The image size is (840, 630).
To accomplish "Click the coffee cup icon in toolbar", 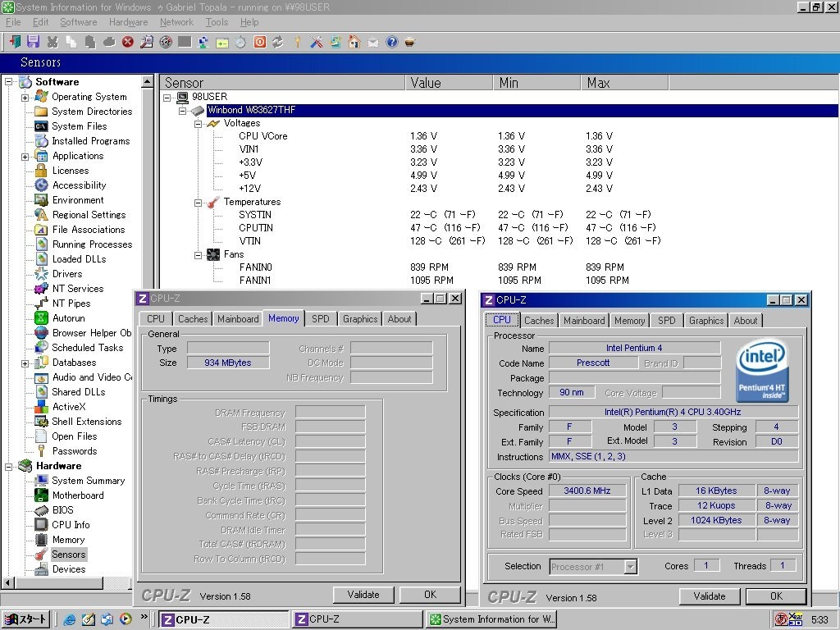I will 410,42.
